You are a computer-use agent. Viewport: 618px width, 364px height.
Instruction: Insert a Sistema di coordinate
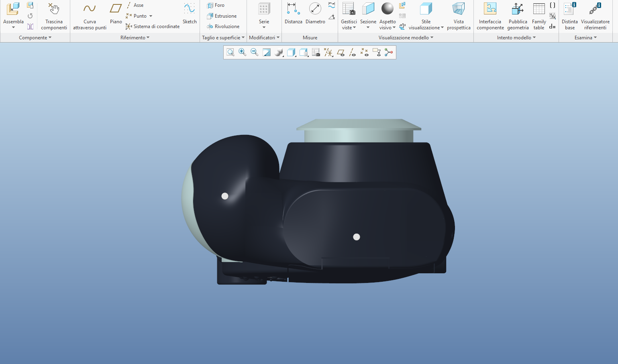(153, 26)
